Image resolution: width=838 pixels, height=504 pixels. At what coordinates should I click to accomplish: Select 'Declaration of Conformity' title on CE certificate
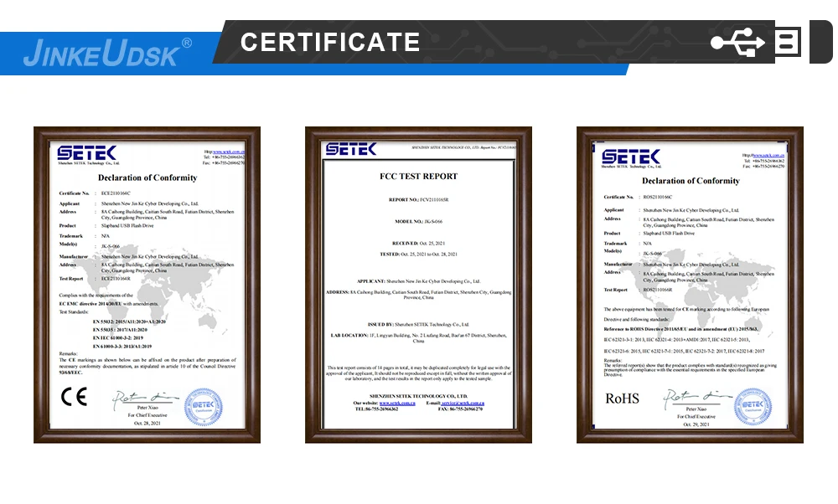point(147,177)
